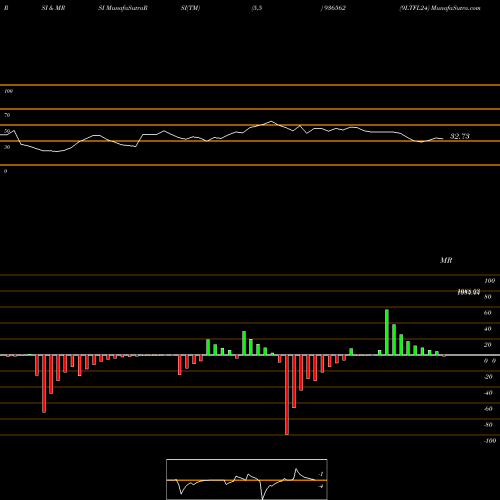The image size is (500, 500).
Task: Click the MR label above the bar chart
Action: 446,260
